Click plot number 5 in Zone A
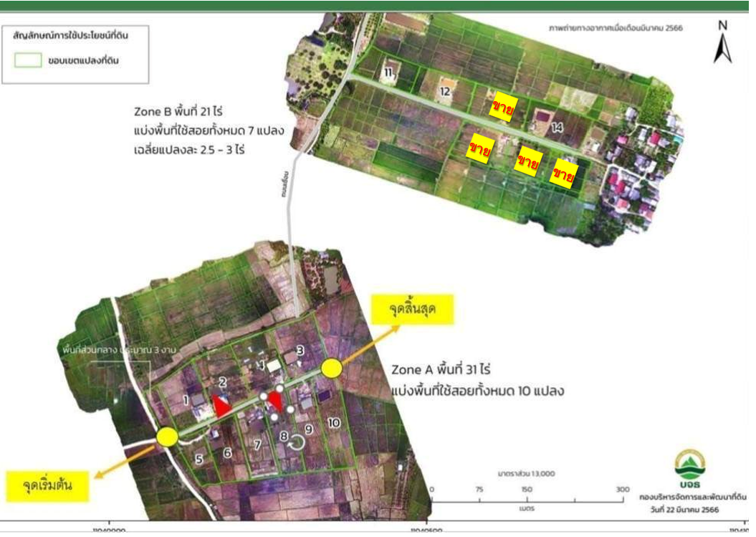The height and width of the screenshot is (537, 756). click(x=199, y=459)
